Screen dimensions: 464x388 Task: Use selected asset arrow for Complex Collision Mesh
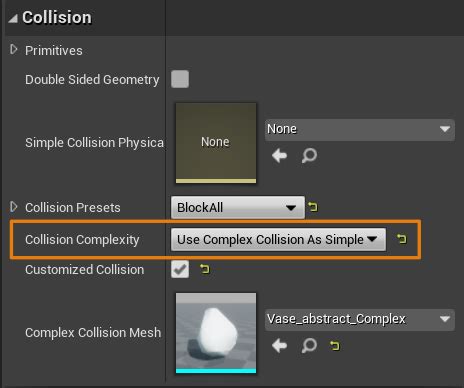click(x=279, y=346)
